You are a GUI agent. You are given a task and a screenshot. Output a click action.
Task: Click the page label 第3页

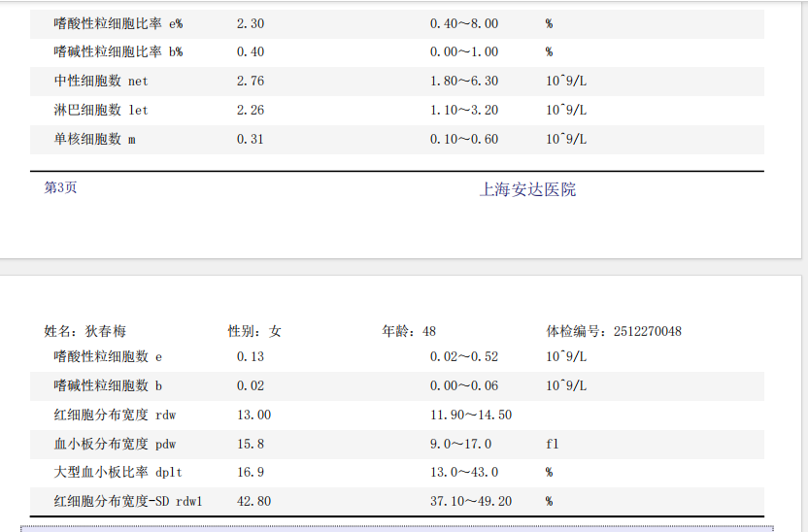[x=60, y=188]
